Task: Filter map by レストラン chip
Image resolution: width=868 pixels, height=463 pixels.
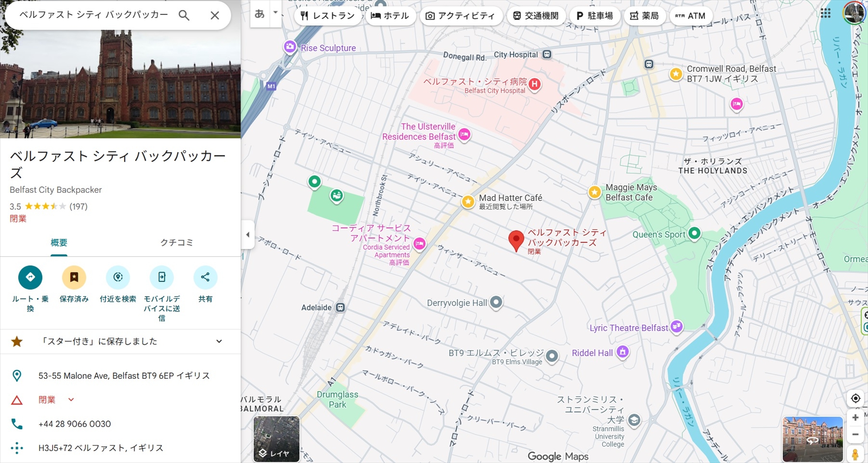Action: coord(327,16)
